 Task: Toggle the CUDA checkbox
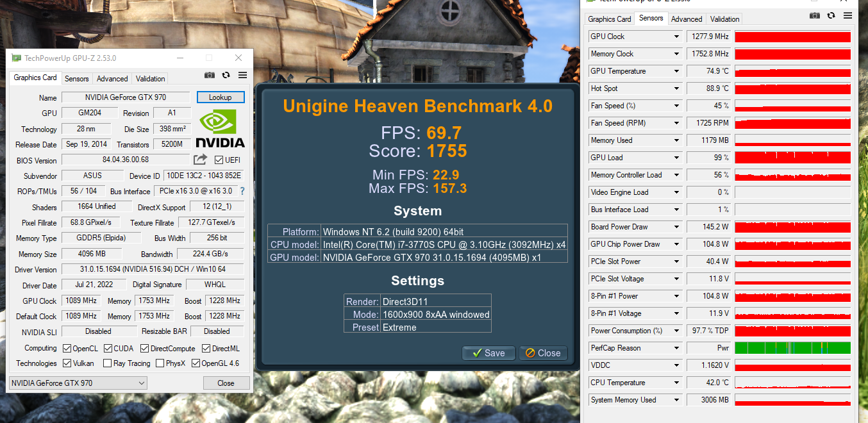(x=107, y=349)
